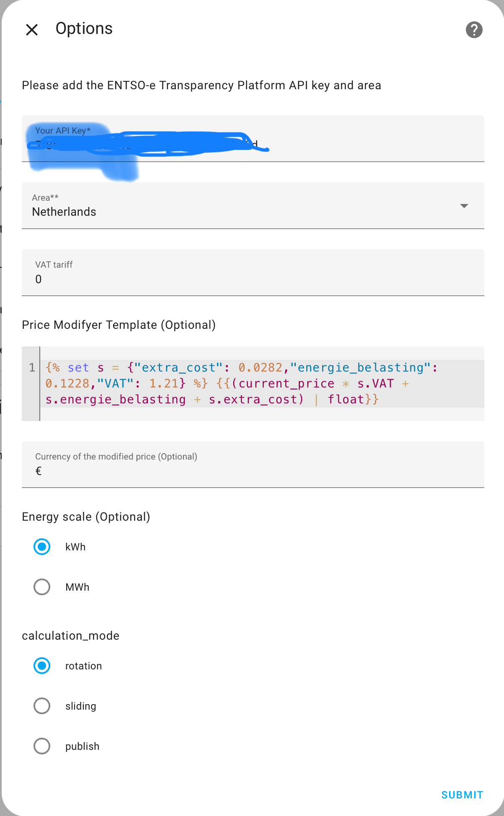The height and width of the screenshot is (816, 504).
Task: Click the ENTSO-e Transparency Platform instruction text
Action: (x=202, y=85)
